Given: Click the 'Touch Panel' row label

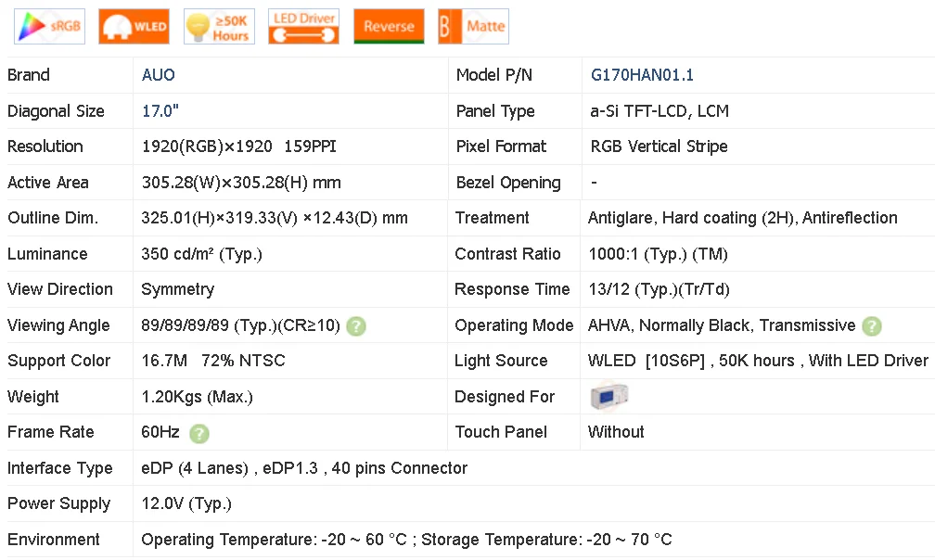Looking at the screenshot, I should pyautogui.click(x=501, y=432).
